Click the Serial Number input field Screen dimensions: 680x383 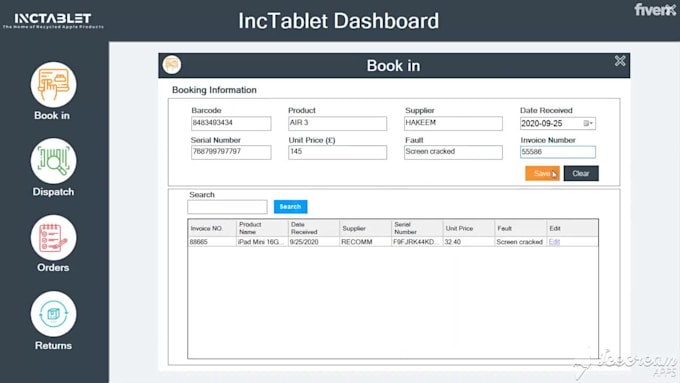[x=231, y=152]
